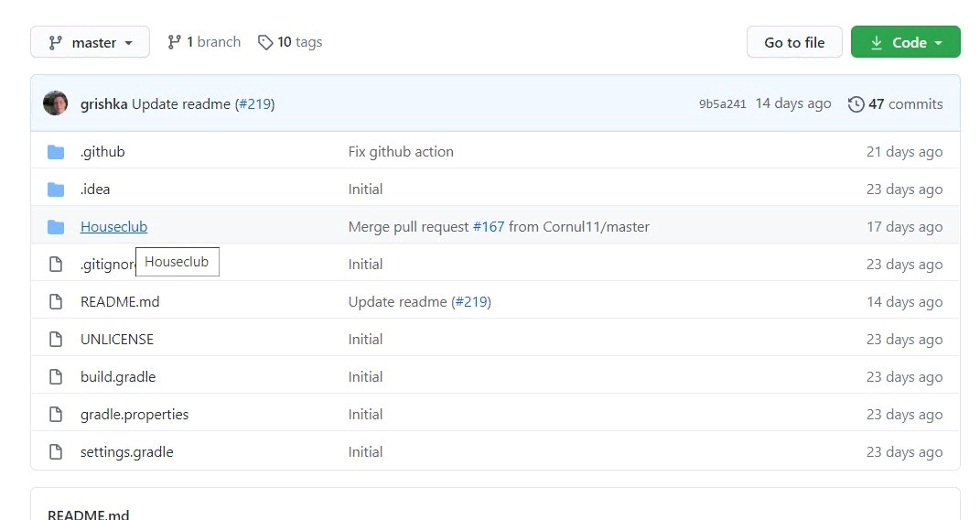
Task: Open the master branch dropdown
Action: [90, 42]
